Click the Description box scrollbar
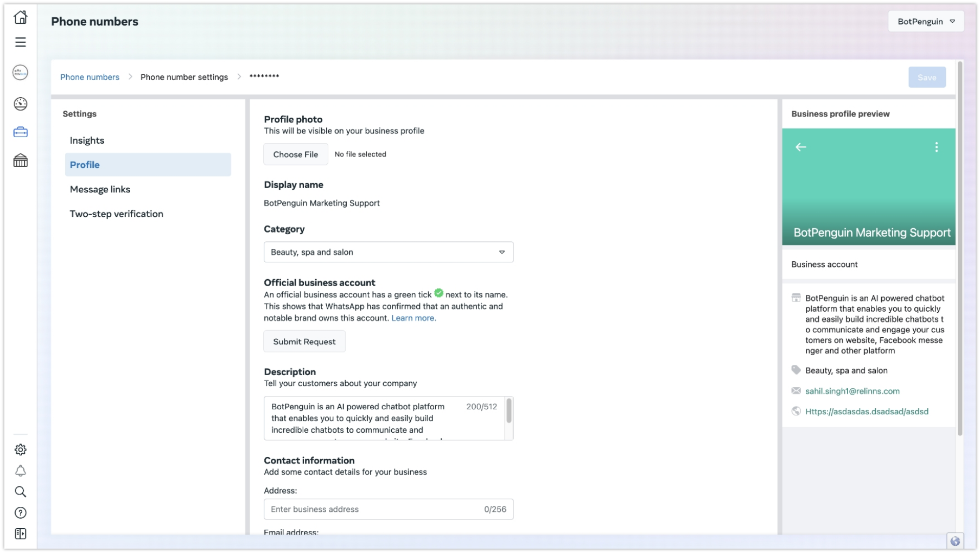 pos(509,410)
